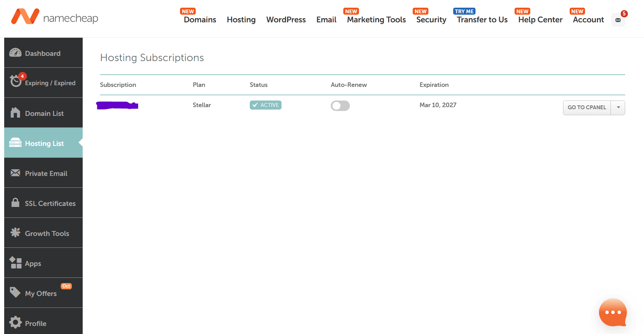Open the Expiring / Expired sidebar section

(x=43, y=83)
